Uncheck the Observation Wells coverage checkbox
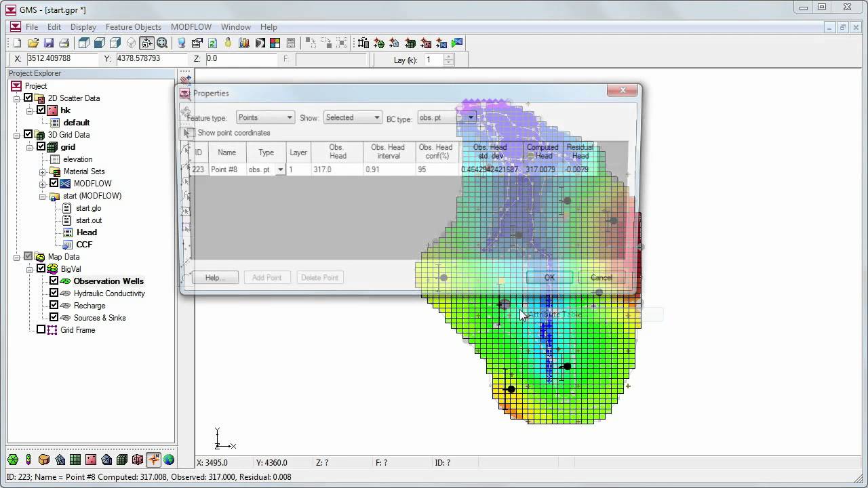This screenshot has height=488, width=868. point(54,281)
